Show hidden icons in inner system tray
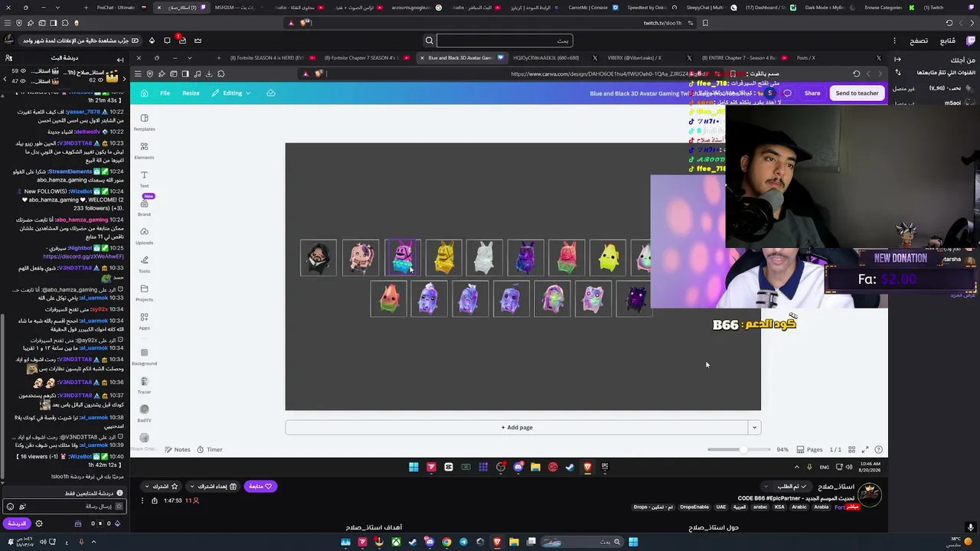980x551 pixels. click(797, 467)
